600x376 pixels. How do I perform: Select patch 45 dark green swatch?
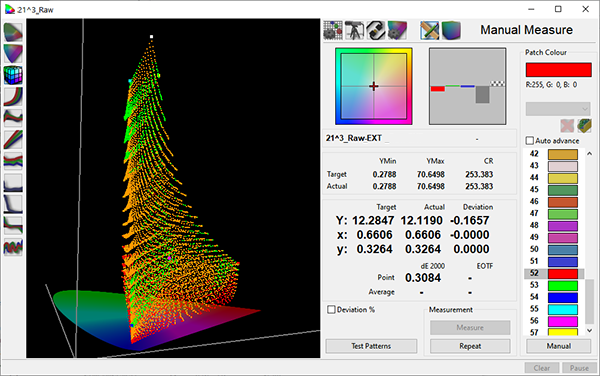point(563,190)
